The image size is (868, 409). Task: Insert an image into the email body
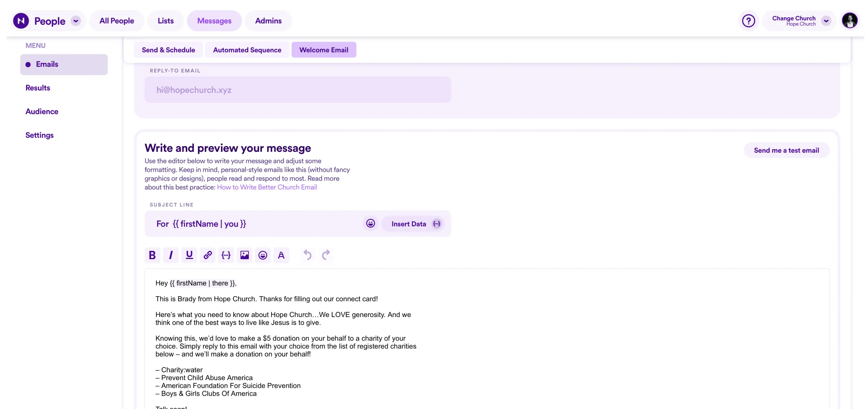point(244,255)
